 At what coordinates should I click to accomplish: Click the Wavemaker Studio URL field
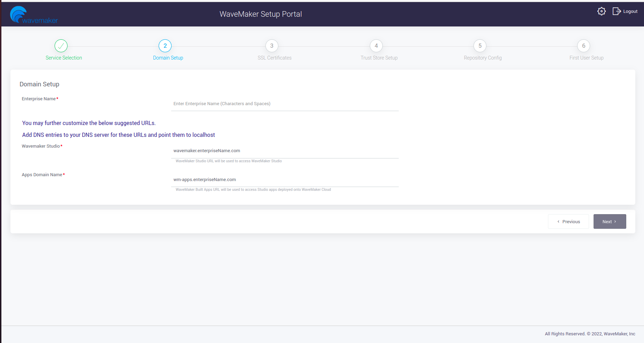click(285, 151)
